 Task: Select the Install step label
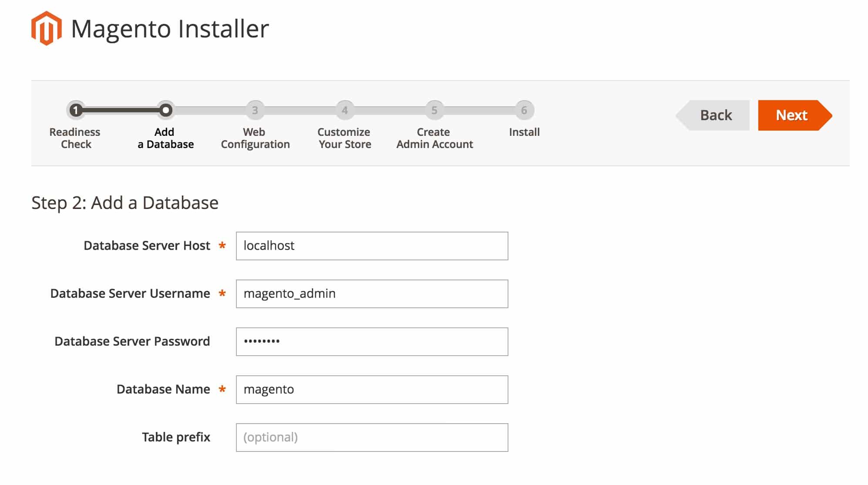(524, 132)
